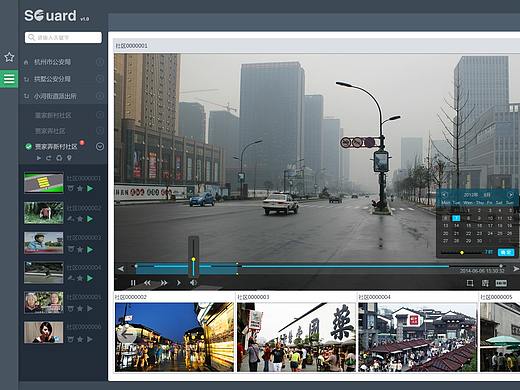Open the 社区0000003 preview thumbnail

[296, 337]
